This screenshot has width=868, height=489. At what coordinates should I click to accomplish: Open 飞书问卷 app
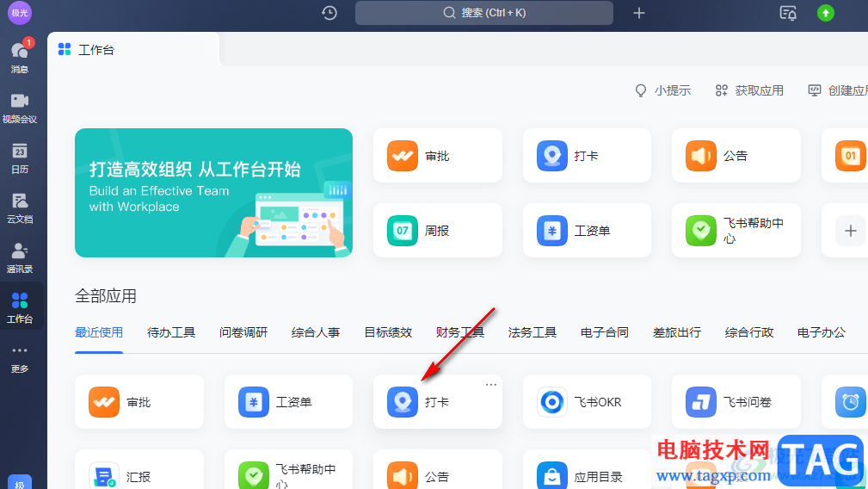click(x=736, y=401)
